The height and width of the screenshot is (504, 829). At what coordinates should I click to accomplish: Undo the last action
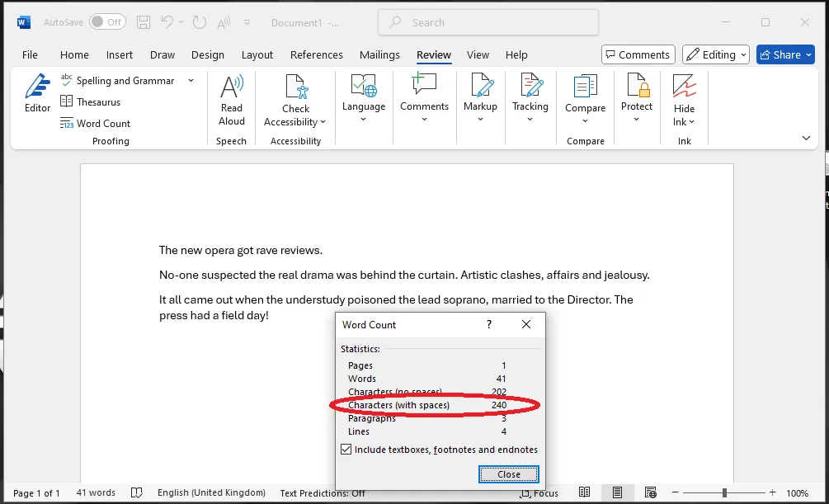[167, 22]
